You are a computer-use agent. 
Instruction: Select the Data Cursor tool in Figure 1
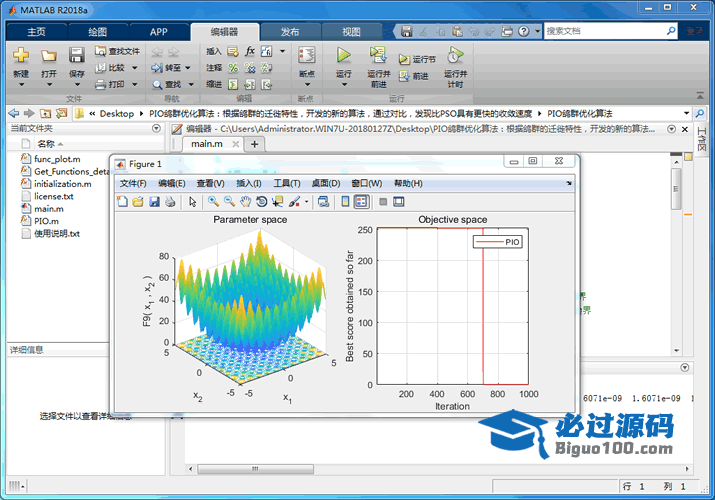(277, 201)
